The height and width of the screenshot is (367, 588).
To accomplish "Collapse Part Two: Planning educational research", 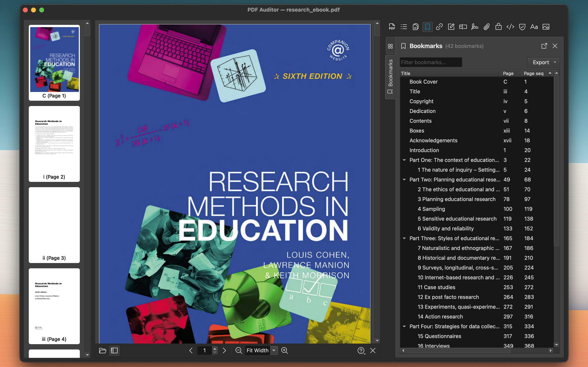I will 404,180.
